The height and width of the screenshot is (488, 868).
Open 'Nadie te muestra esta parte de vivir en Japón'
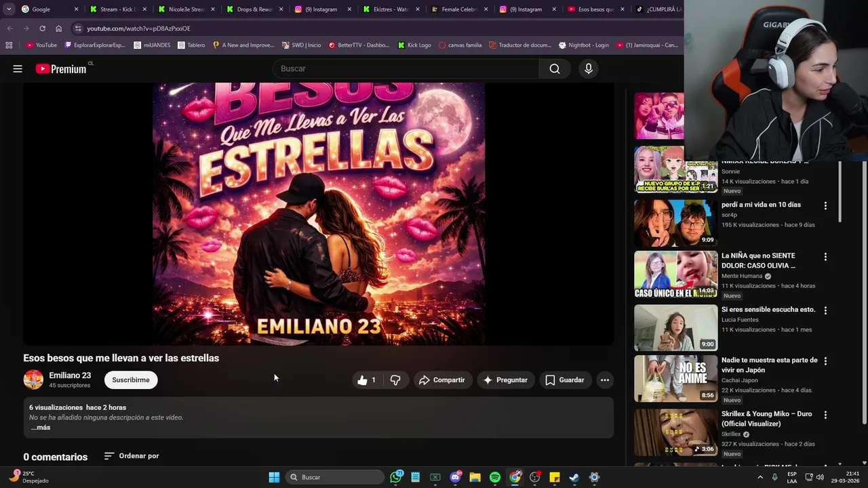point(770,365)
